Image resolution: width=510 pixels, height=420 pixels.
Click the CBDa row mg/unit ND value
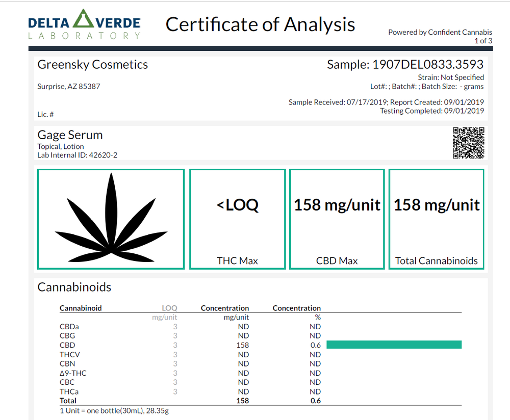click(244, 327)
